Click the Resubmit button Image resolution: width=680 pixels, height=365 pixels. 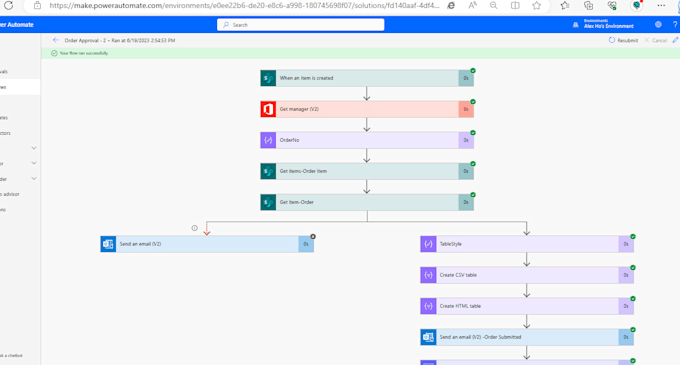623,40
